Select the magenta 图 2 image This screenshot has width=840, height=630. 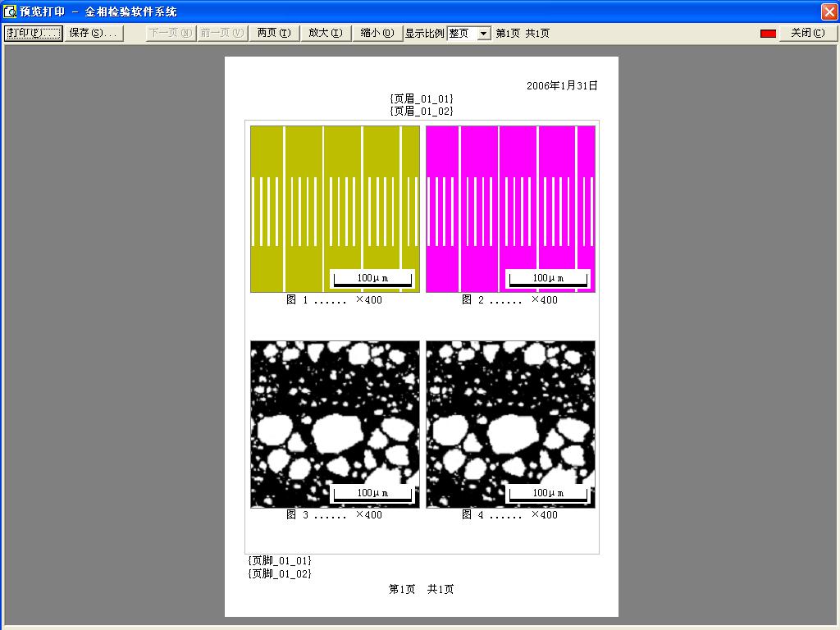(x=510, y=208)
